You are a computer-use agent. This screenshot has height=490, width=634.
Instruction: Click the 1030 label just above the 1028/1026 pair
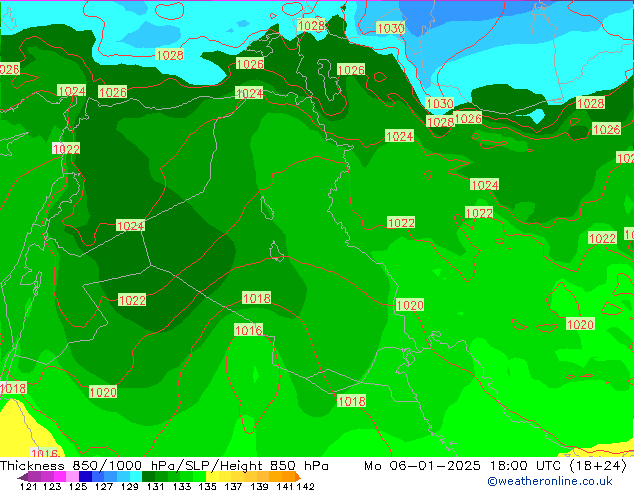[440, 103]
